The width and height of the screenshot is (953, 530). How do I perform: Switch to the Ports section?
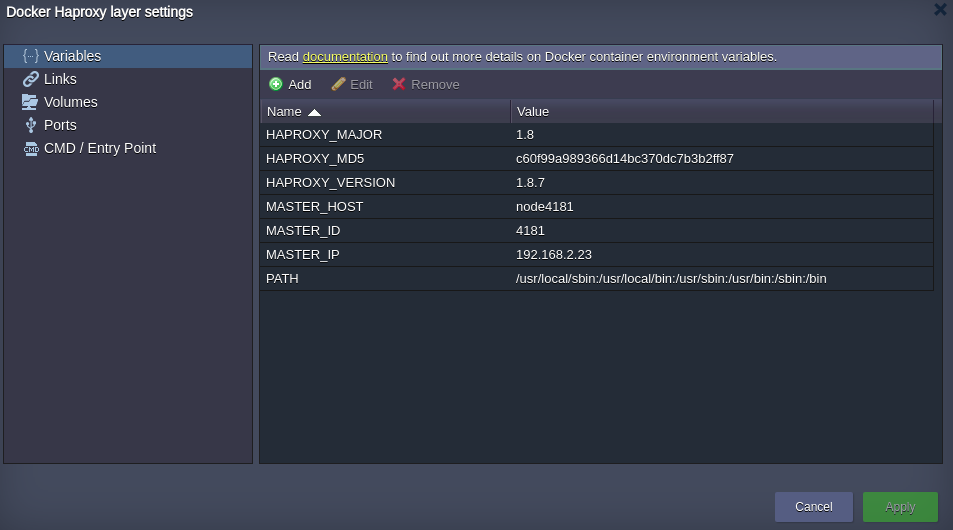(x=128, y=125)
